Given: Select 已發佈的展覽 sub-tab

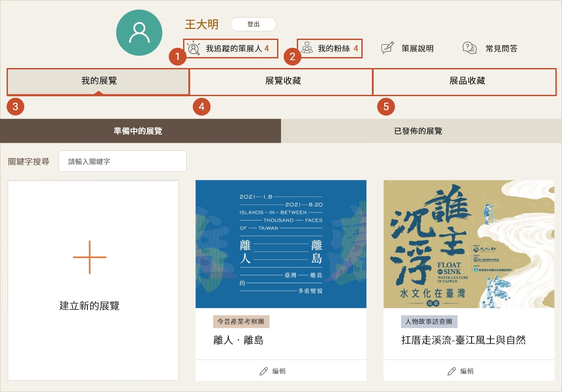Looking at the screenshot, I should (421, 131).
